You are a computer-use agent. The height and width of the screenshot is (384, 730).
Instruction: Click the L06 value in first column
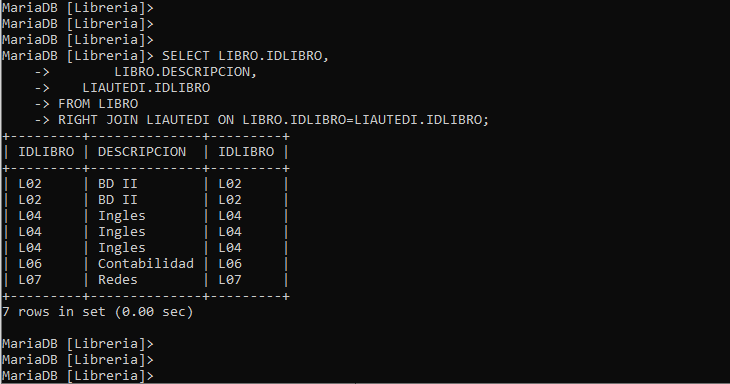(x=30, y=264)
